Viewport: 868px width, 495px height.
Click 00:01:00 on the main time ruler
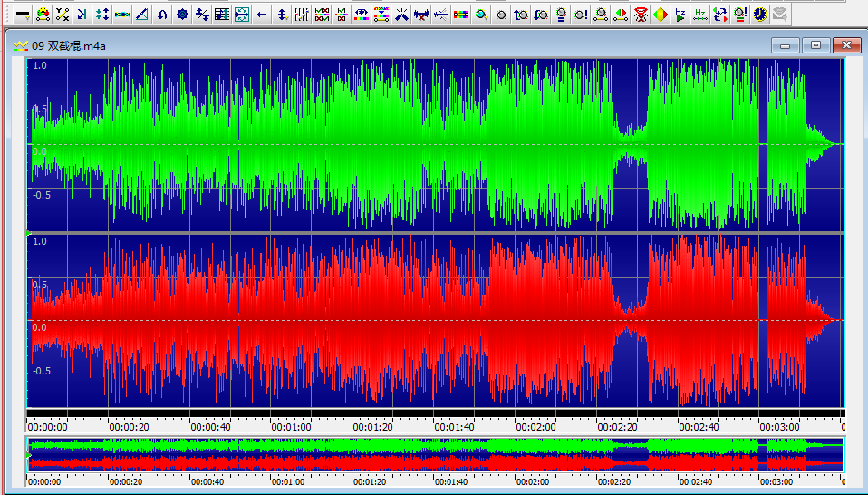coord(291,427)
